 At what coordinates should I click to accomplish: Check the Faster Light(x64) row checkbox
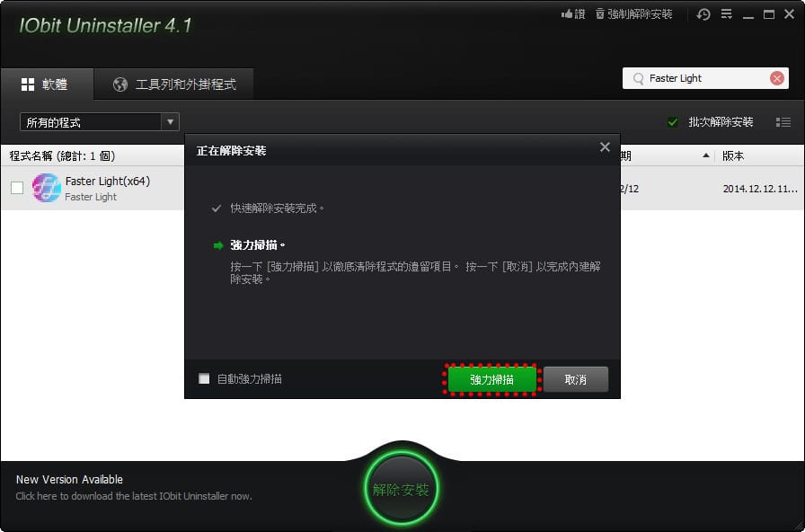click(17, 188)
